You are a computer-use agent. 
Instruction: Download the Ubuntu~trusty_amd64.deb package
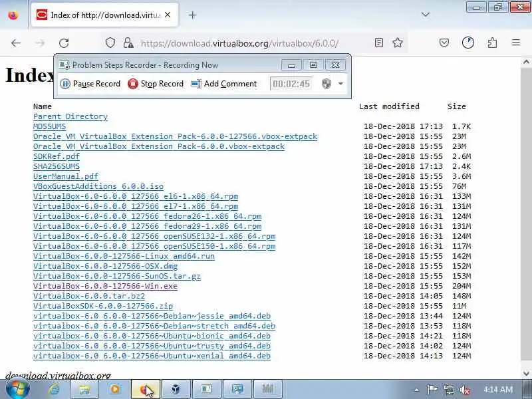[x=152, y=346]
